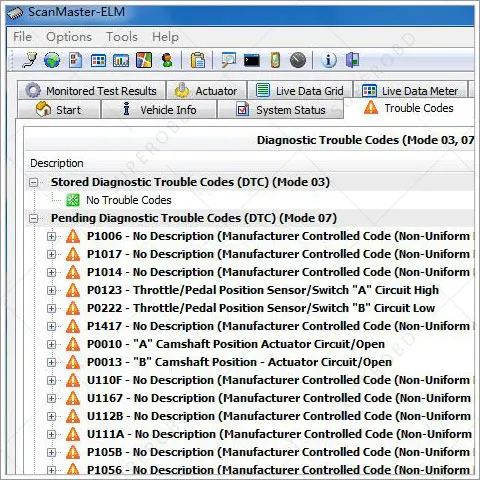The width and height of the screenshot is (480, 480).
Task: Click the globe toolbar icon
Action: [52, 60]
